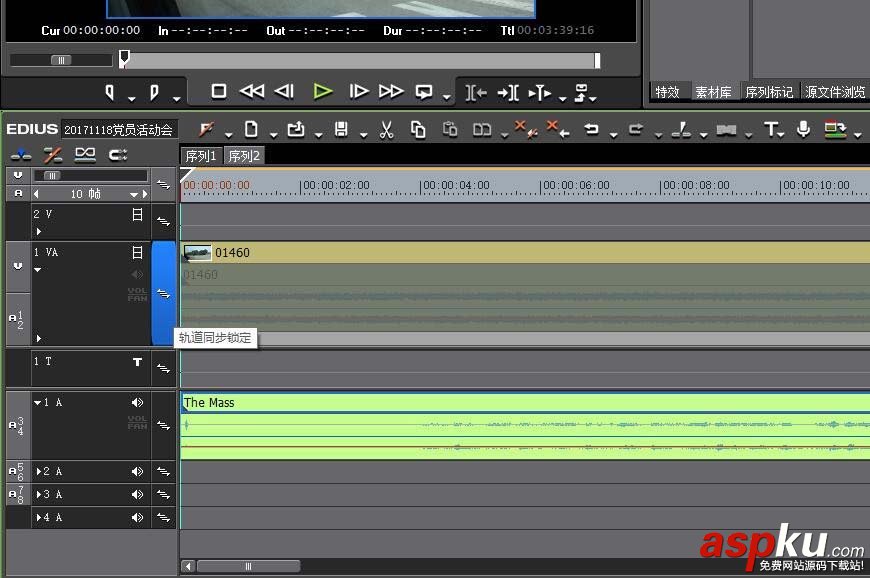
Task: Toggle group/link mode icon
Action: coord(85,155)
